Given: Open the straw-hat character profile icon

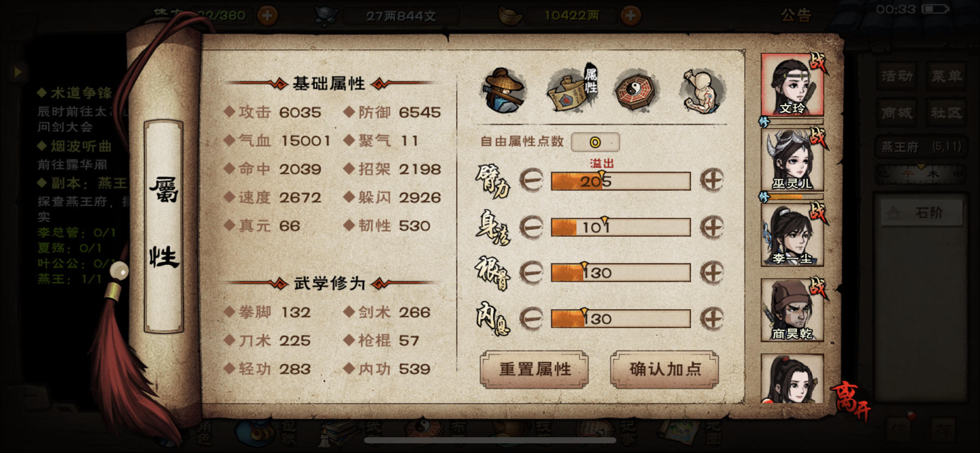Looking at the screenshot, I should pos(504,91).
